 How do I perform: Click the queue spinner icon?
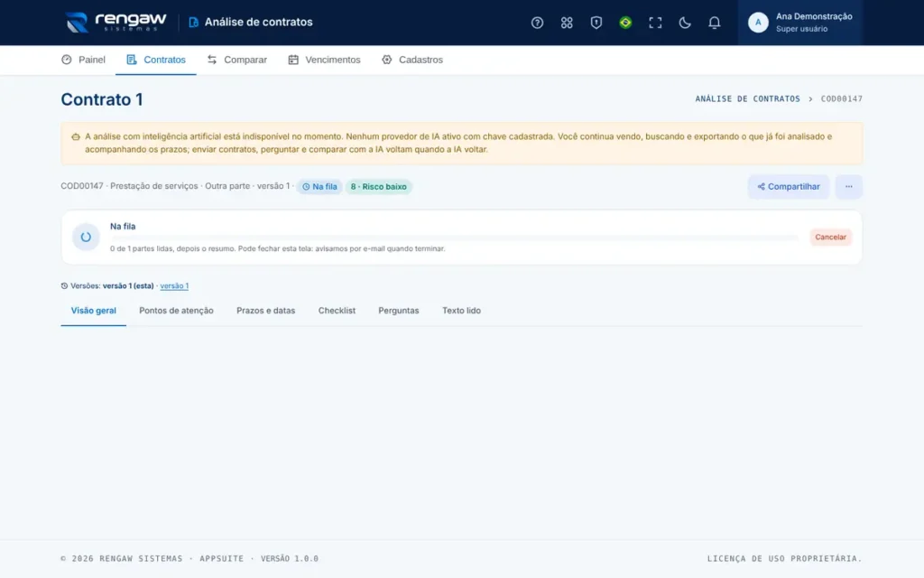tap(86, 238)
